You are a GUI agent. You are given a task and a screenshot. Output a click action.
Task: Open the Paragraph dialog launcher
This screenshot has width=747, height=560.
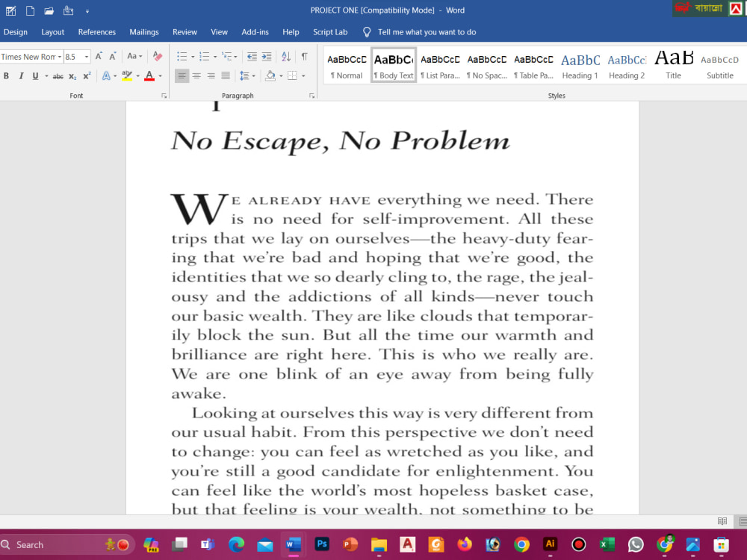click(312, 96)
